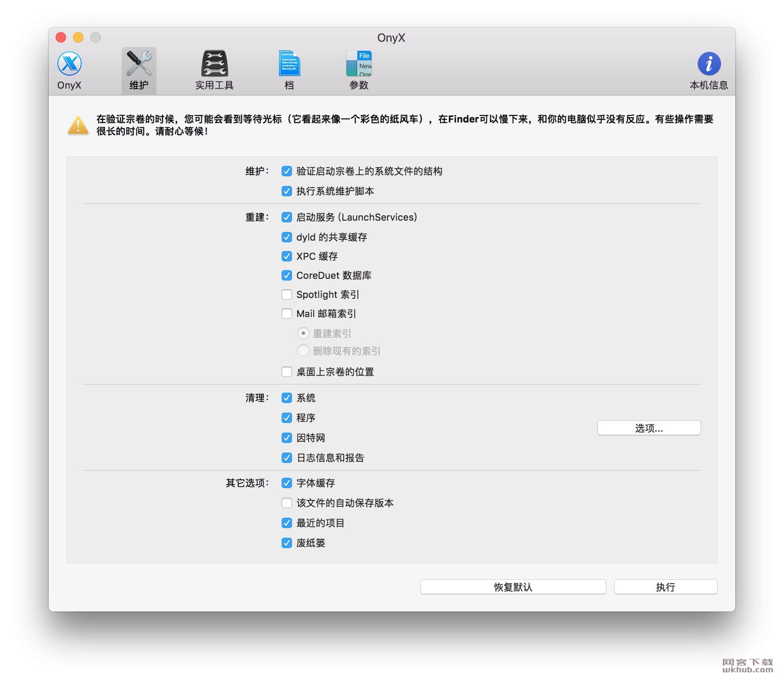Uncheck 启动服务 (LaunchServices)
Image resolution: width=784 pixels, height=681 pixels.
[287, 217]
